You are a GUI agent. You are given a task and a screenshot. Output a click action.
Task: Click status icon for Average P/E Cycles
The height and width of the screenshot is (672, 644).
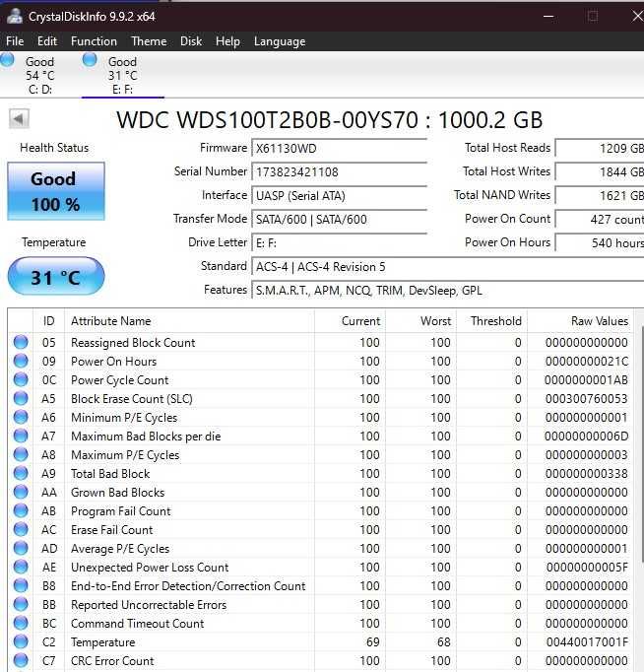pyautogui.click(x=21, y=548)
